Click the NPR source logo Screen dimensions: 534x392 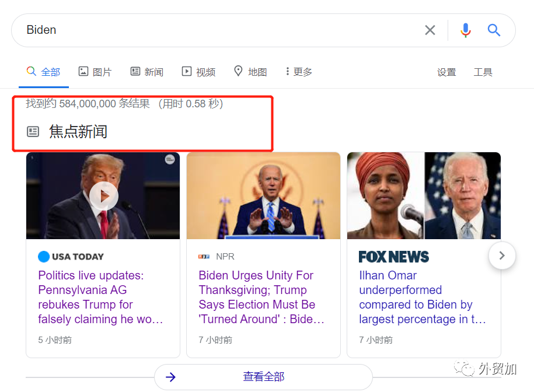coord(217,256)
